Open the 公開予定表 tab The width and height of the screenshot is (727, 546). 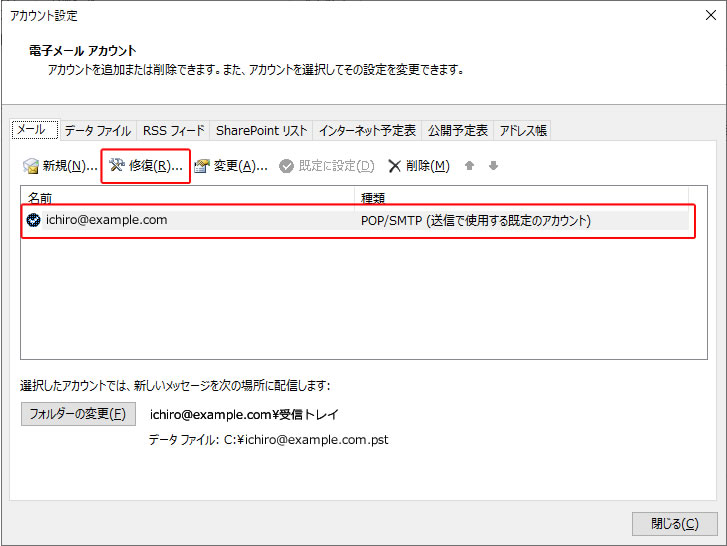(458, 131)
